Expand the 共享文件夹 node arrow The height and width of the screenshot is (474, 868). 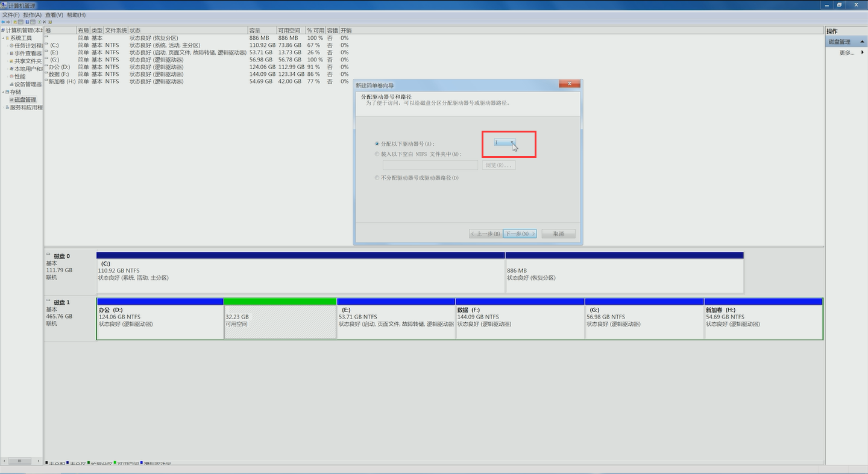pyautogui.click(x=7, y=61)
